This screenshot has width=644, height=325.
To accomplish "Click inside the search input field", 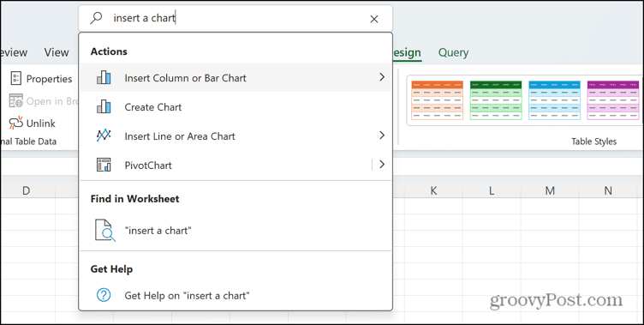I will 238,19.
